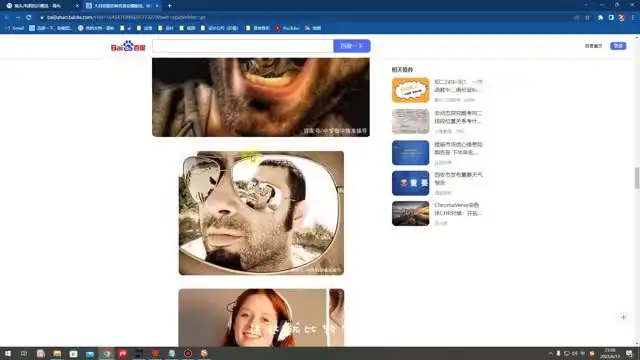
Task: Open the Chrome three-dot menu
Action: coord(633,18)
